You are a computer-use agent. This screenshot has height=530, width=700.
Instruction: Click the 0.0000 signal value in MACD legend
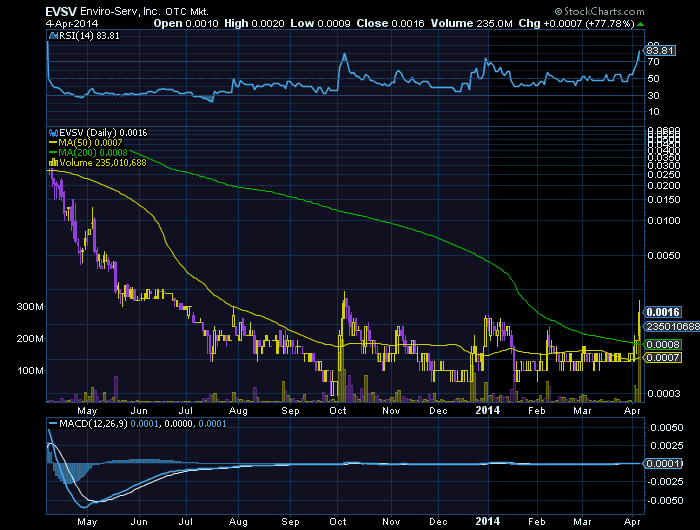179,423
